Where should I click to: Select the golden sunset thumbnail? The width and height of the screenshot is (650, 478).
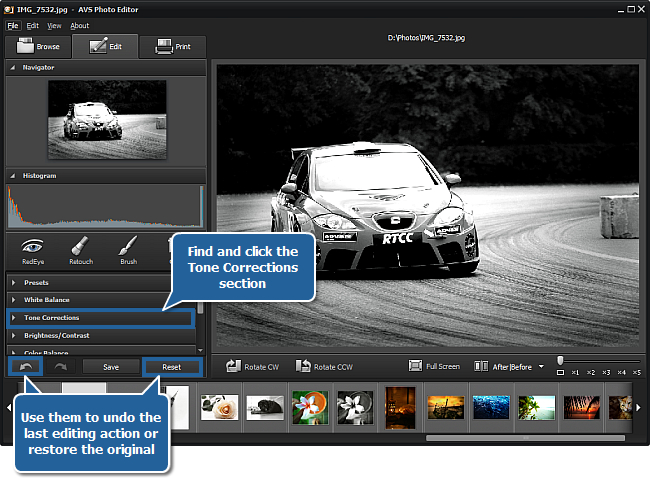pos(446,408)
